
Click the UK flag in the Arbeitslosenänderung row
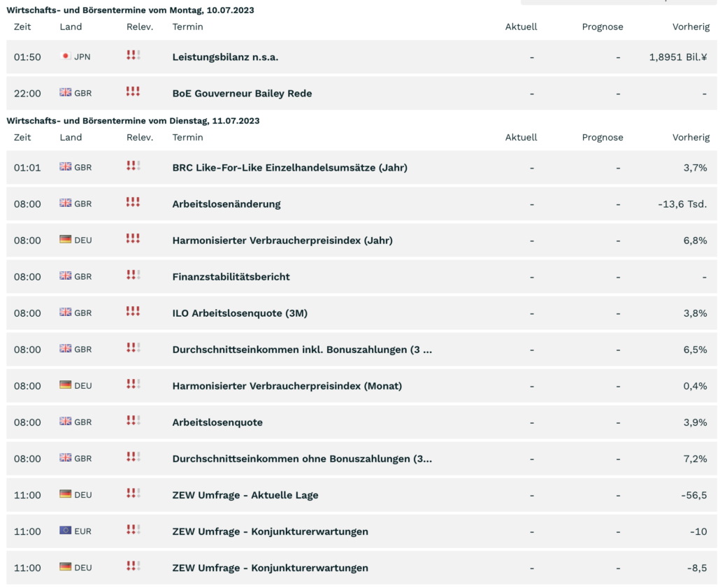[65, 203]
